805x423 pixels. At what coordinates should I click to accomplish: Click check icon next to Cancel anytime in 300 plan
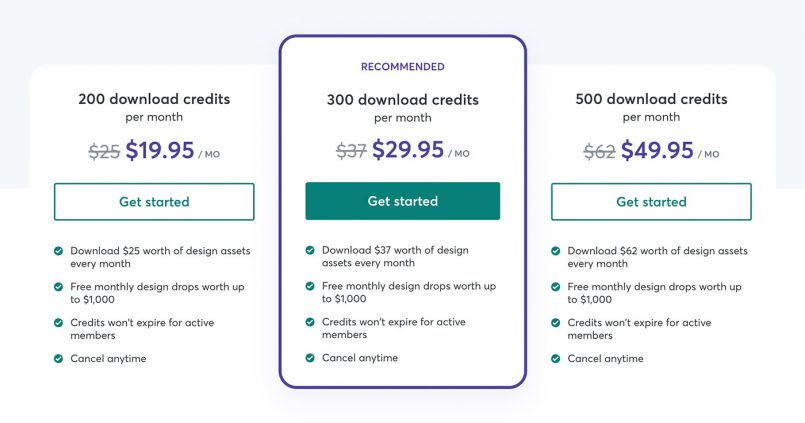click(310, 358)
